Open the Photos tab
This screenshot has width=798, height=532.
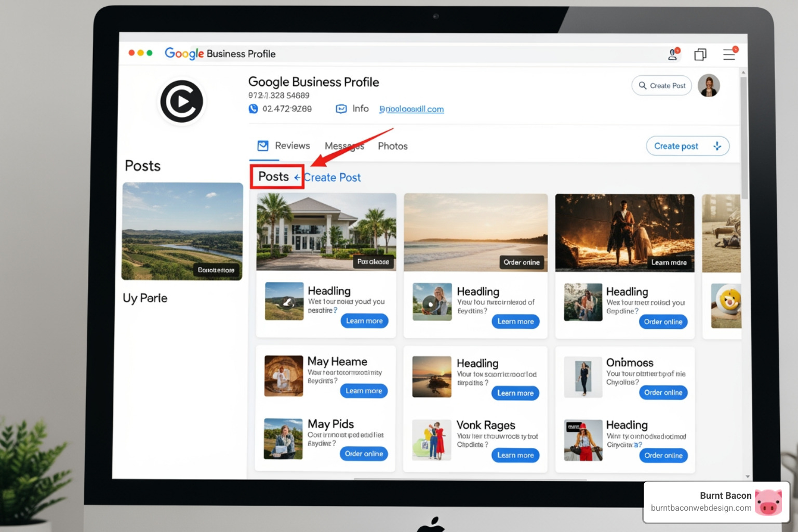coord(393,146)
